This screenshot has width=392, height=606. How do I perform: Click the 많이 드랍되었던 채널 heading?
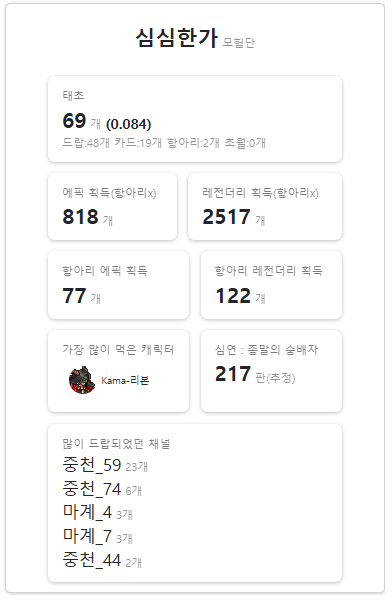pyautogui.click(x=116, y=443)
